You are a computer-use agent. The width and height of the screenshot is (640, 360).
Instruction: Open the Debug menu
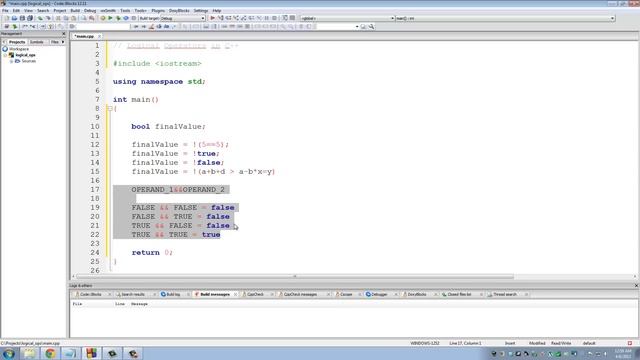coord(90,11)
